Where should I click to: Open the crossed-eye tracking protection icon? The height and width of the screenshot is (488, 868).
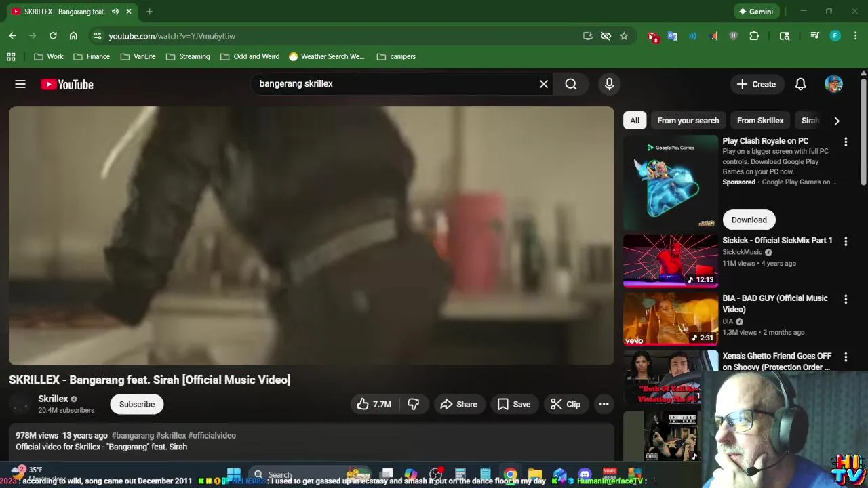(606, 36)
